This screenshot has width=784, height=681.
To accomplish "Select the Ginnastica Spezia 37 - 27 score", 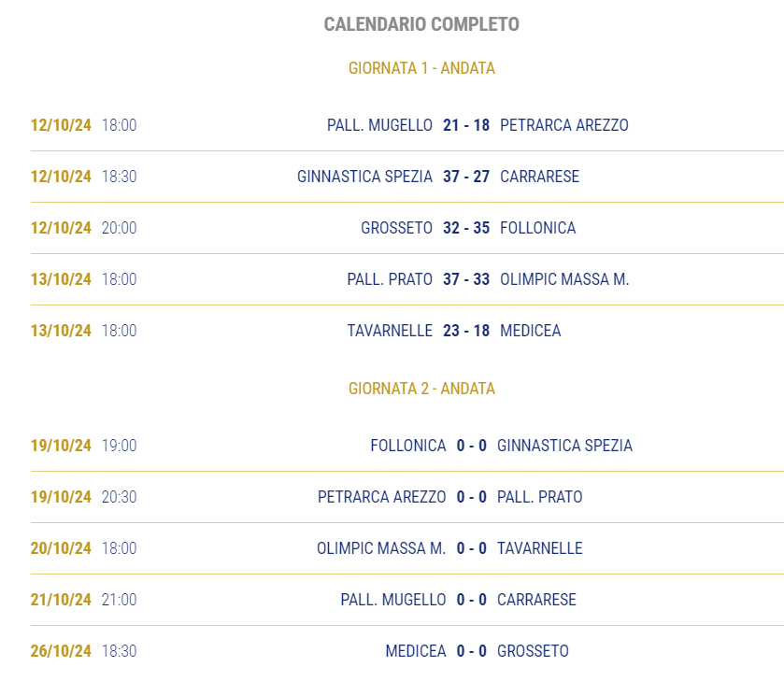I will (x=466, y=177).
